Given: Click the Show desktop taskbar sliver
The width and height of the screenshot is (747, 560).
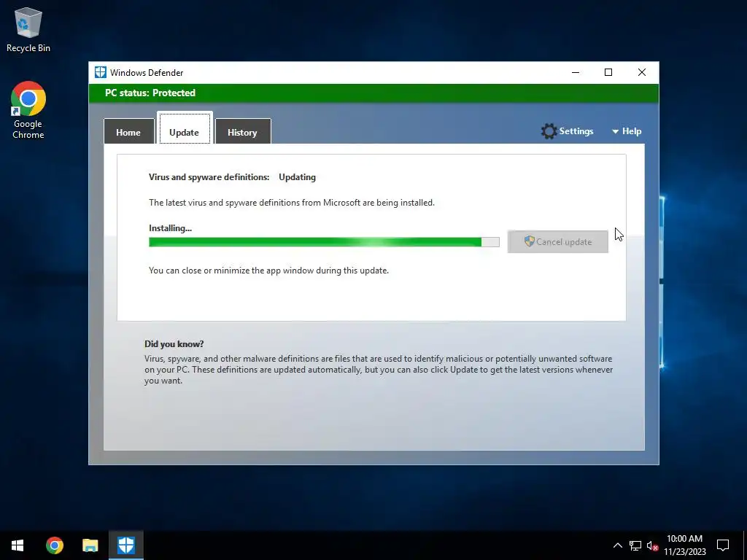Looking at the screenshot, I should 745,545.
